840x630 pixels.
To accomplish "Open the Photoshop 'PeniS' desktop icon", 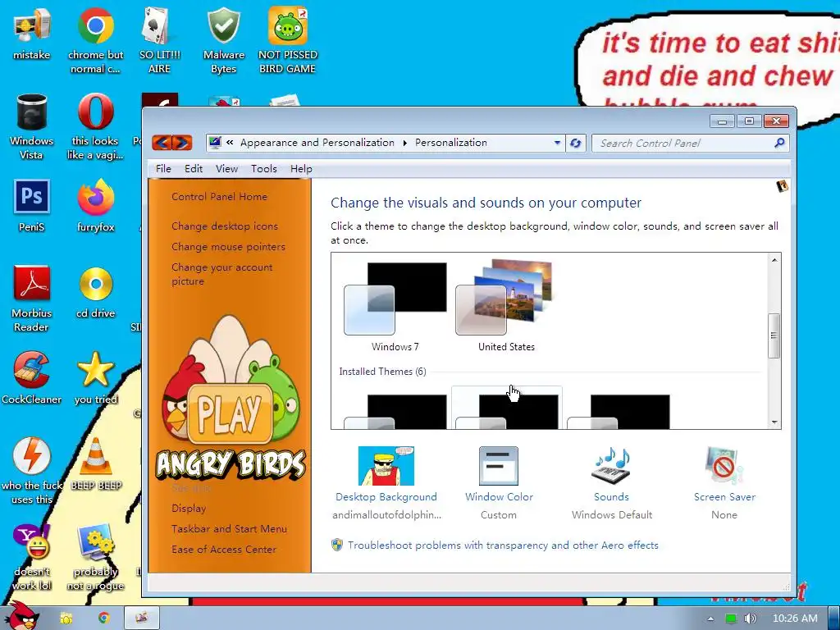I will coord(32,206).
